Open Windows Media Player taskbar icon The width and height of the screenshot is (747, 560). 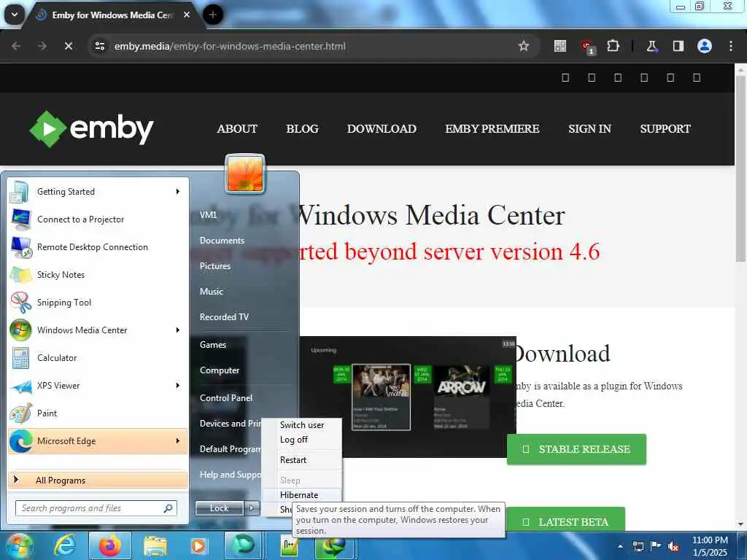coord(198,546)
